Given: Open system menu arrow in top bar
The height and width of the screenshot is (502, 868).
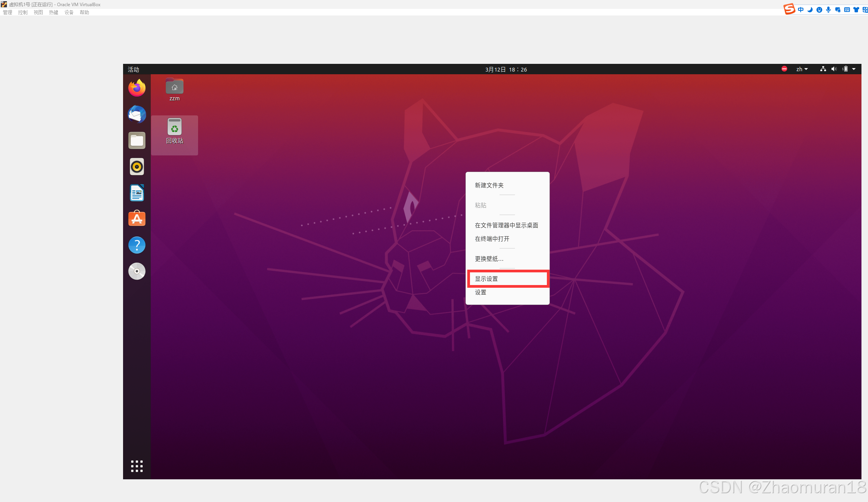Looking at the screenshot, I should pyautogui.click(x=854, y=69).
